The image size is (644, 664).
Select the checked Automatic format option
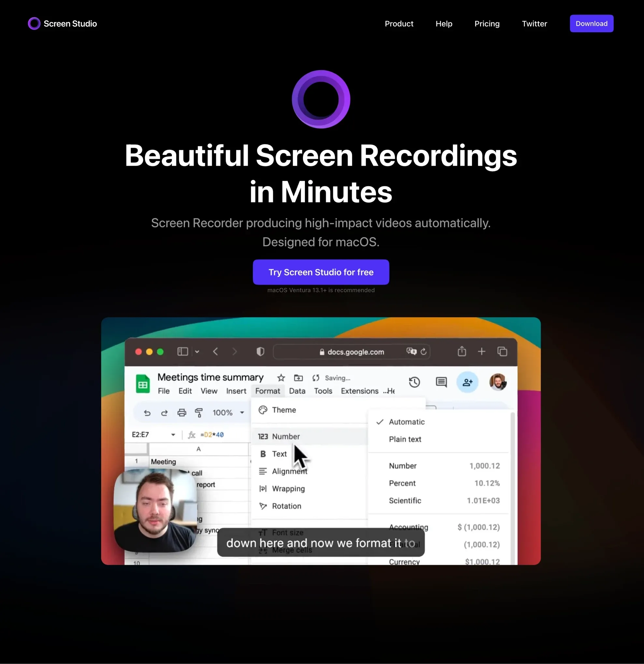point(407,422)
